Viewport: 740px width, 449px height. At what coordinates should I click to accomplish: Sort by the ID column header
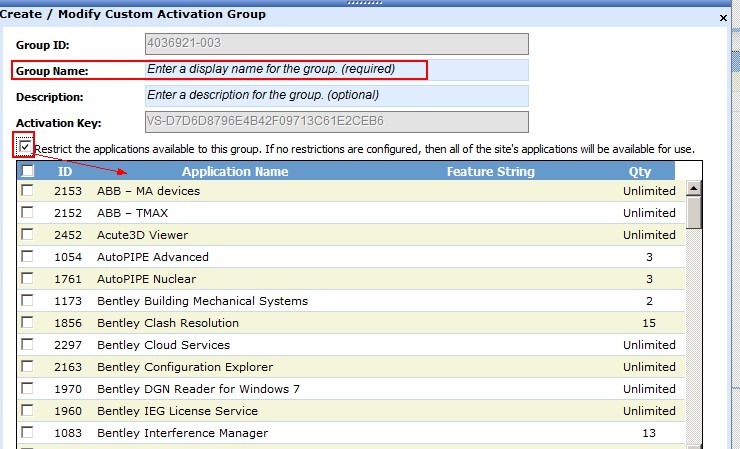(65, 171)
